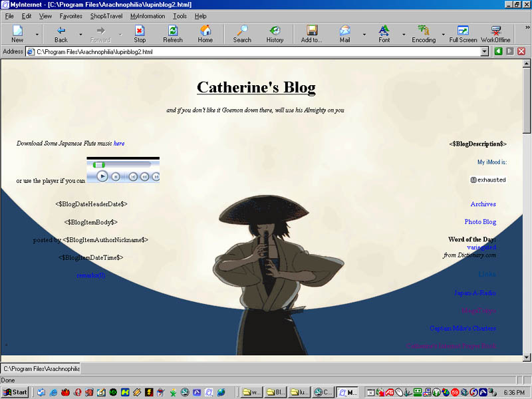Screen dimensions: 532x399
Task: Open the Edit menu
Action: (27, 16)
